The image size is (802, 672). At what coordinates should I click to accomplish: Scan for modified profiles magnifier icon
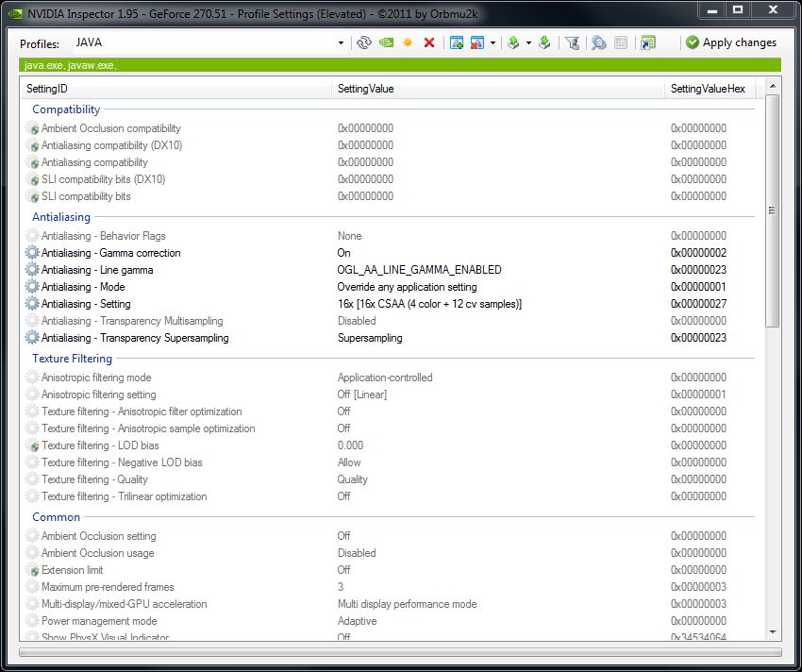pyautogui.click(x=598, y=43)
